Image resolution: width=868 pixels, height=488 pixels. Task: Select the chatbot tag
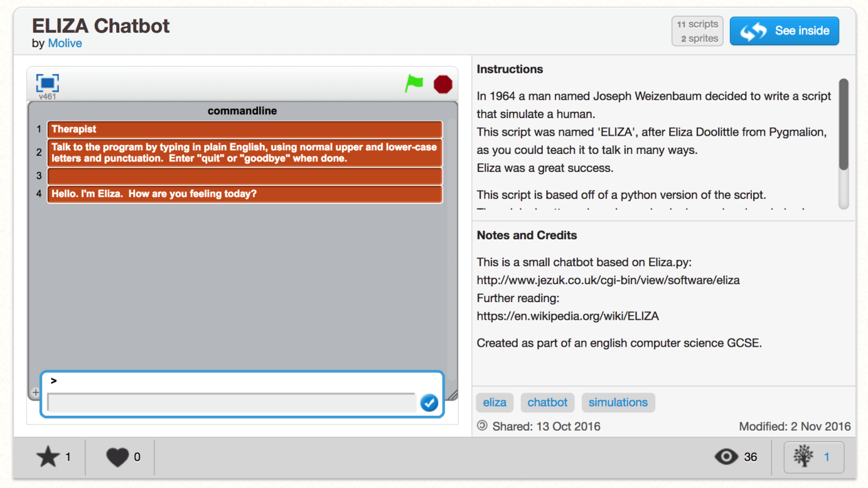547,402
